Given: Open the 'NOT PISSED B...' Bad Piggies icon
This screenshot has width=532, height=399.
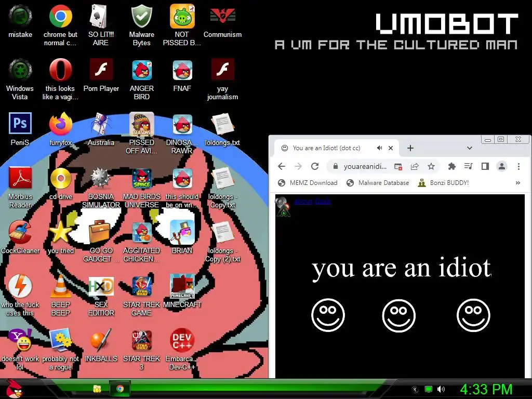Looking at the screenshot, I should coord(182,16).
